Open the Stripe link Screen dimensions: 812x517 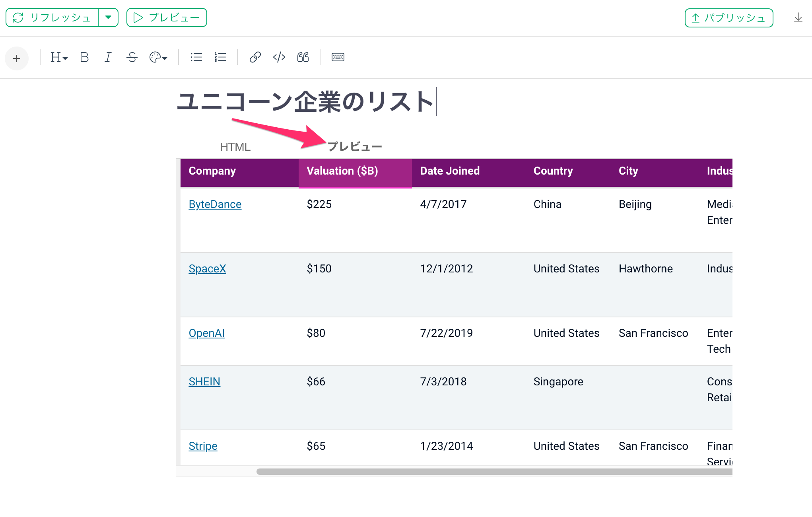pos(203,446)
